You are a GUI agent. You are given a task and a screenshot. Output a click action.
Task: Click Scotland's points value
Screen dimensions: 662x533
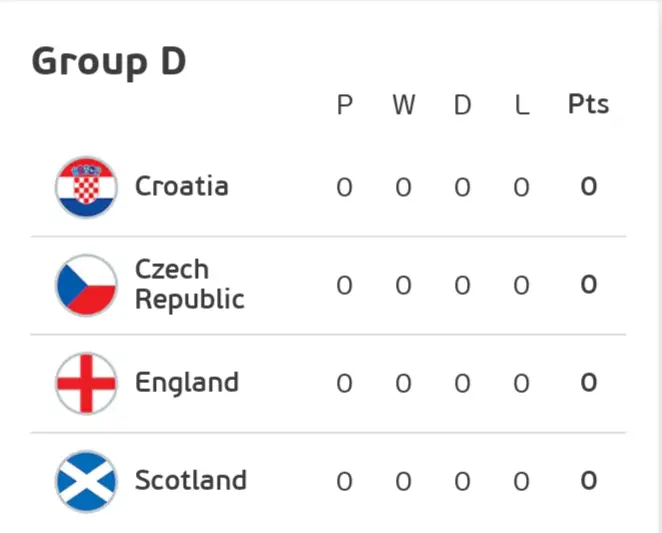point(588,481)
